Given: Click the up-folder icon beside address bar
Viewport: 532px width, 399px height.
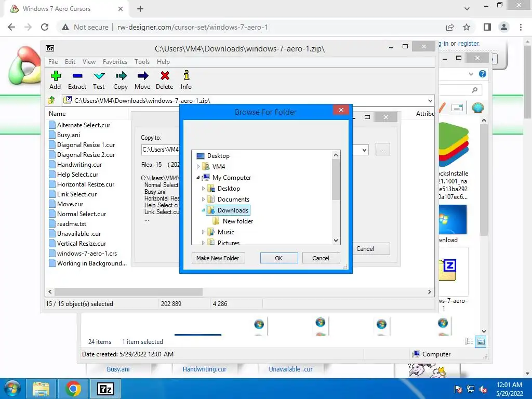Looking at the screenshot, I should pos(51,100).
